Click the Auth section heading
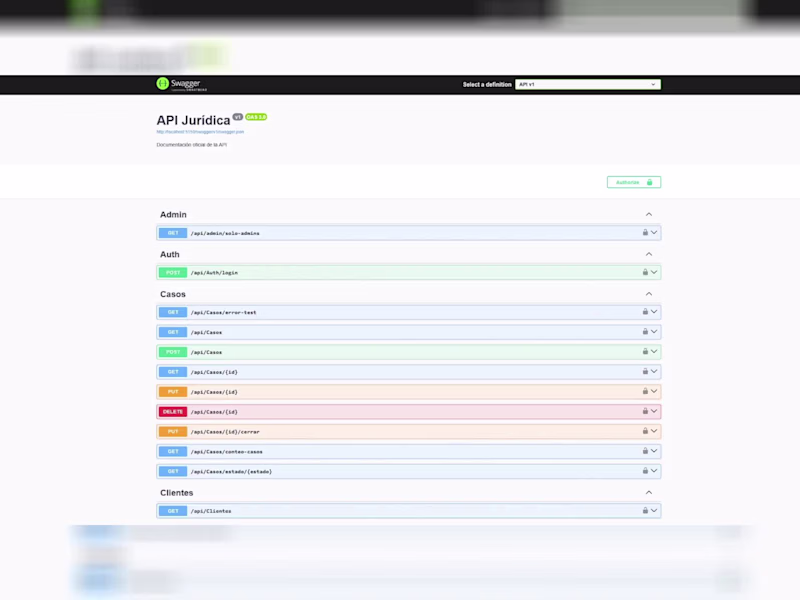 point(170,255)
